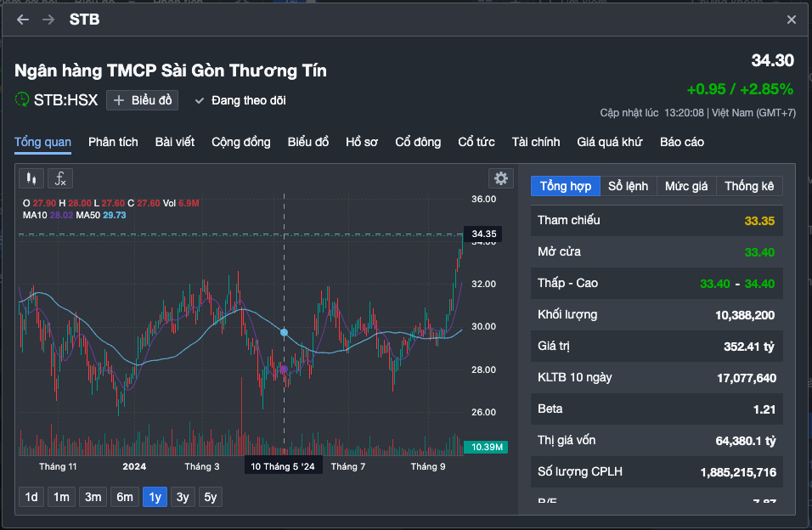Select the 1y time range
Viewport: 812px width, 530px height.
tap(155, 498)
